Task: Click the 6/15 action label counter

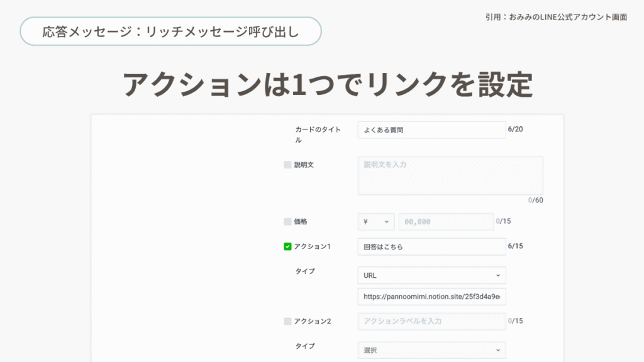Action: (x=515, y=246)
